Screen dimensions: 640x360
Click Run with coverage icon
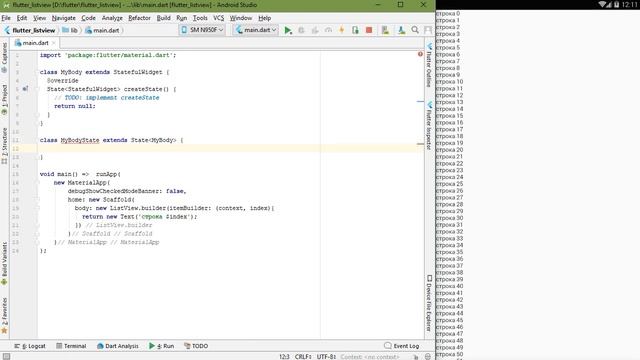pyautogui.click(x=315, y=30)
